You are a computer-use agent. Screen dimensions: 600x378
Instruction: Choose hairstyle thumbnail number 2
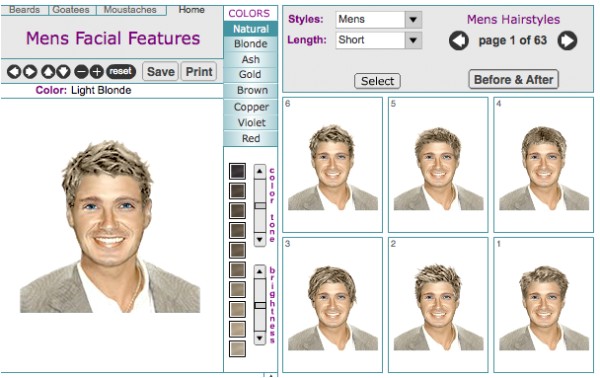click(438, 305)
